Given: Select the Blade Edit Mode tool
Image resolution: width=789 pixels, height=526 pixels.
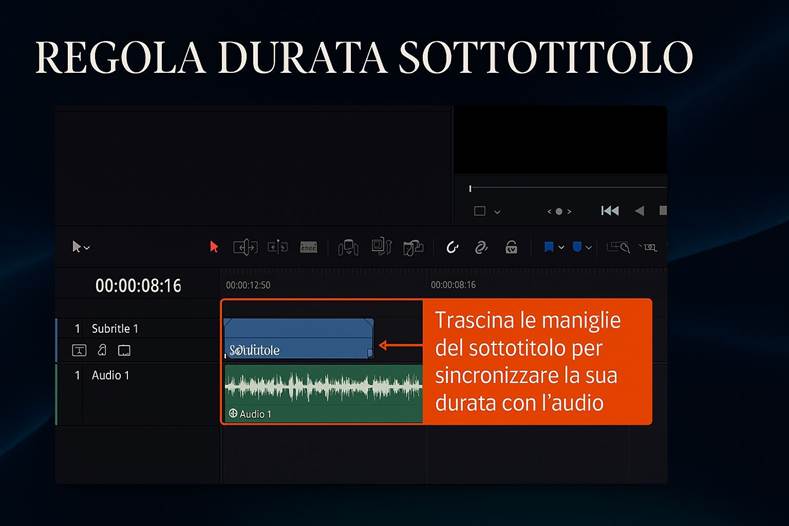Looking at the screenshot, I should click(x=308, y=247).
